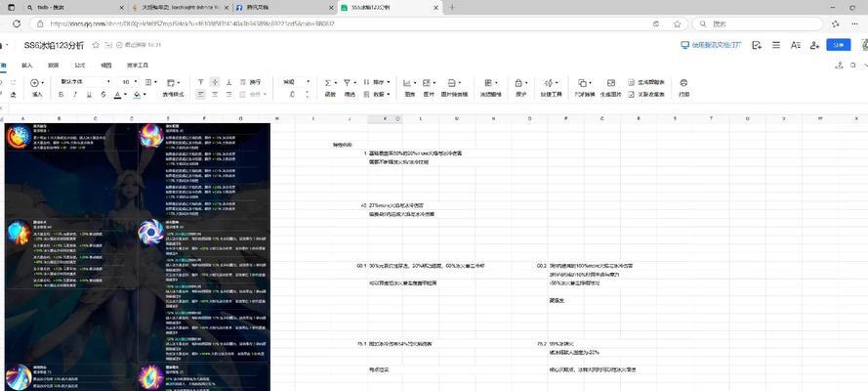The height and width of the screenshot is (391, 868).
Task: Click generate image (生成图片)
Action: coord(610,88)
